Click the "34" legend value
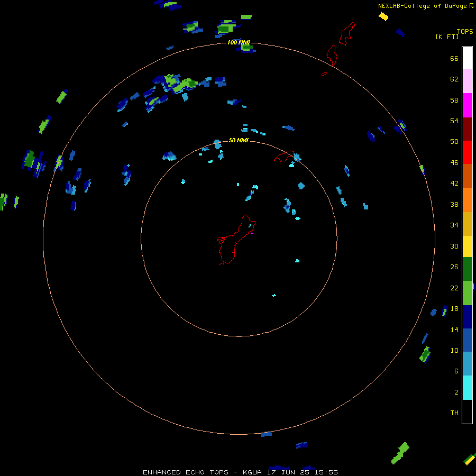The width and height of the screenshot is (476, 476). tap(454, 225)
